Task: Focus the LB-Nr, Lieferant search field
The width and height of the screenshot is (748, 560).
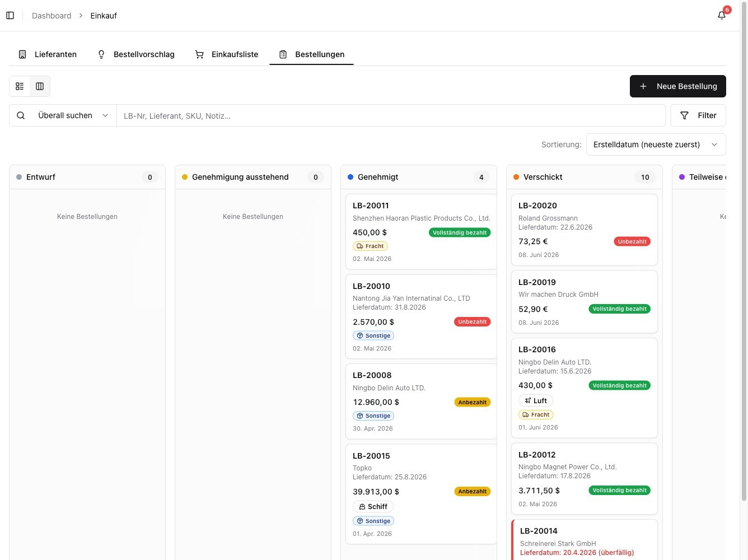Action: (391, 116)
